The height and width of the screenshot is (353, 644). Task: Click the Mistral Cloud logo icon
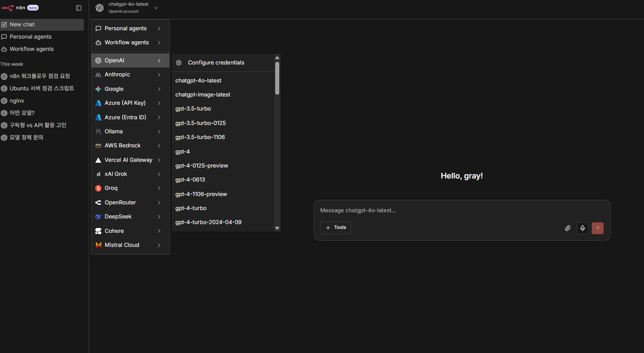[98, 245]
